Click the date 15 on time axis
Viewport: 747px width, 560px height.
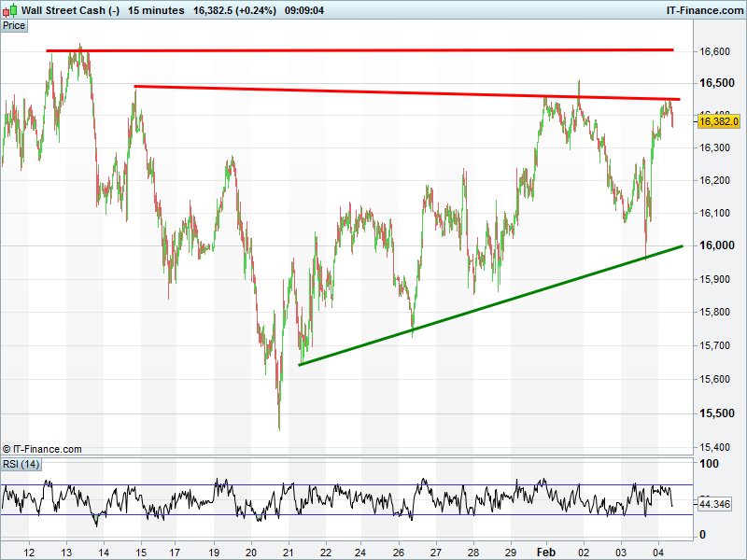point(141,553)
